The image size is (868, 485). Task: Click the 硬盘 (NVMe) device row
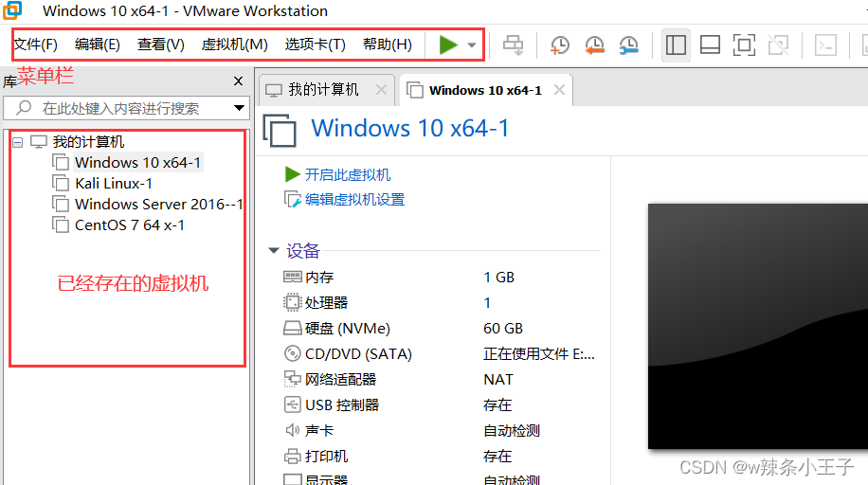click(442, 329)
